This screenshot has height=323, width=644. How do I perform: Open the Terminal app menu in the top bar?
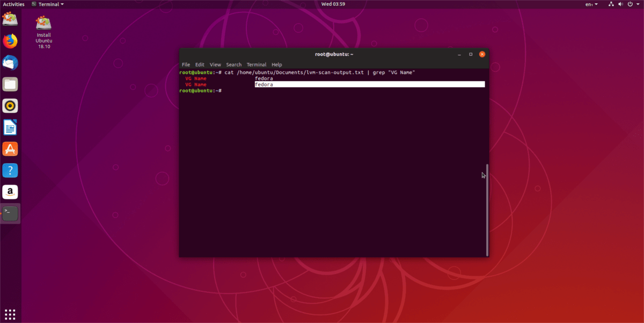[47, 4]
